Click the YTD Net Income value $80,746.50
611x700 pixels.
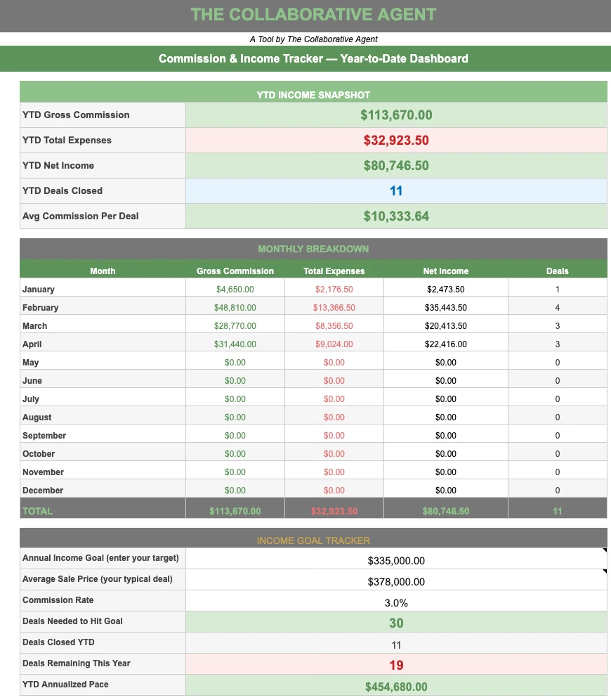396,166
